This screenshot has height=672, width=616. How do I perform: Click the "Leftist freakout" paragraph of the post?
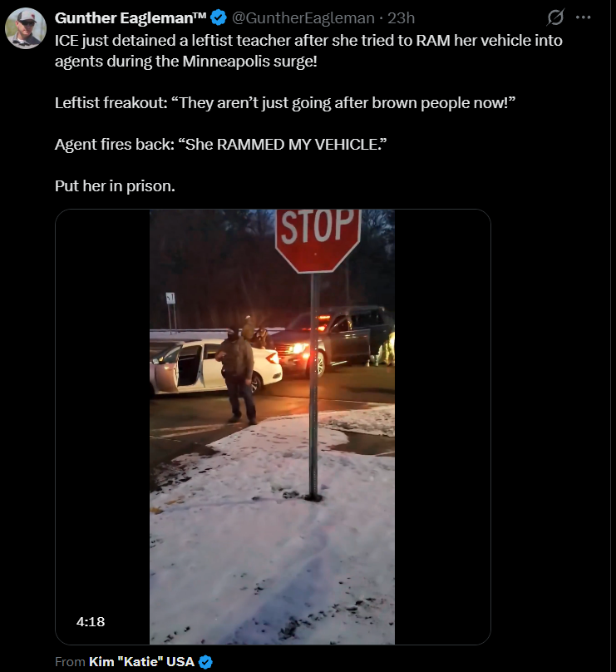[x=285, y=103]
